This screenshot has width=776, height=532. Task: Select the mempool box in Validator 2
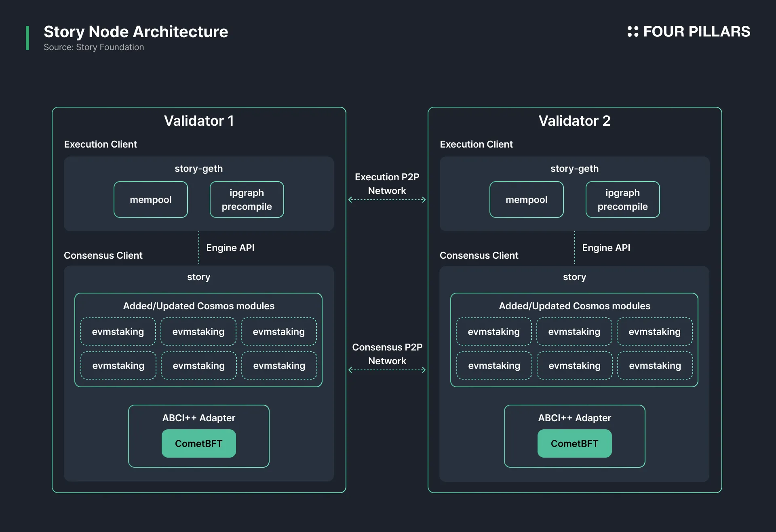527,200
